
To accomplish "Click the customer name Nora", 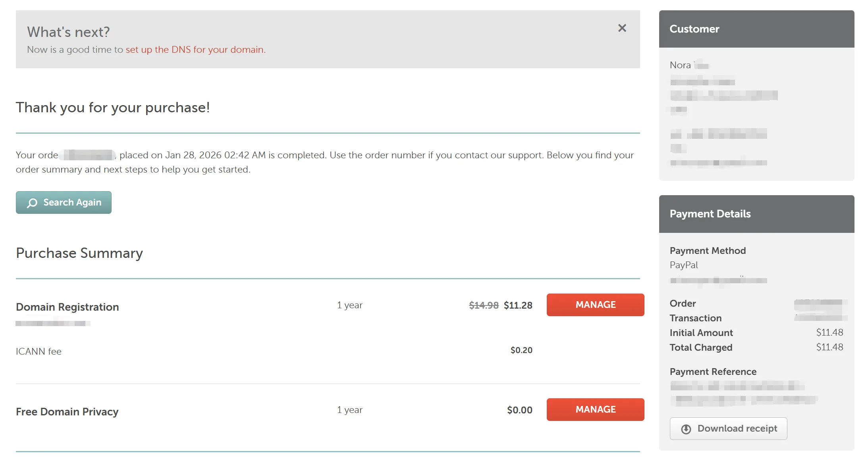I will pos(680,65).
